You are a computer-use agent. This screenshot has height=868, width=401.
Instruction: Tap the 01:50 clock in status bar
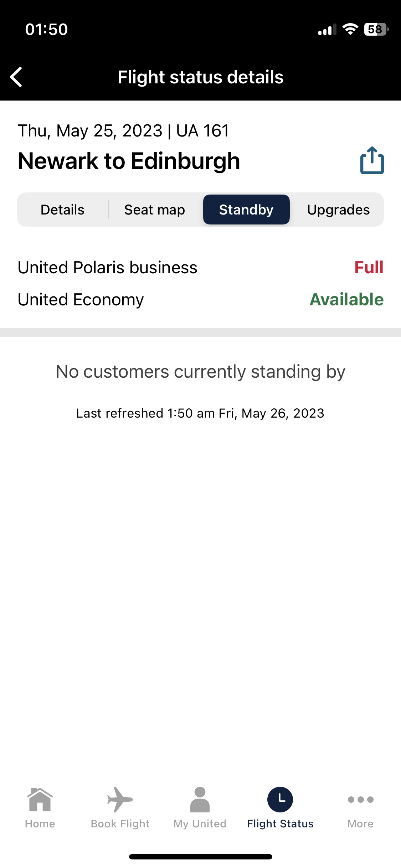point(46,29)
